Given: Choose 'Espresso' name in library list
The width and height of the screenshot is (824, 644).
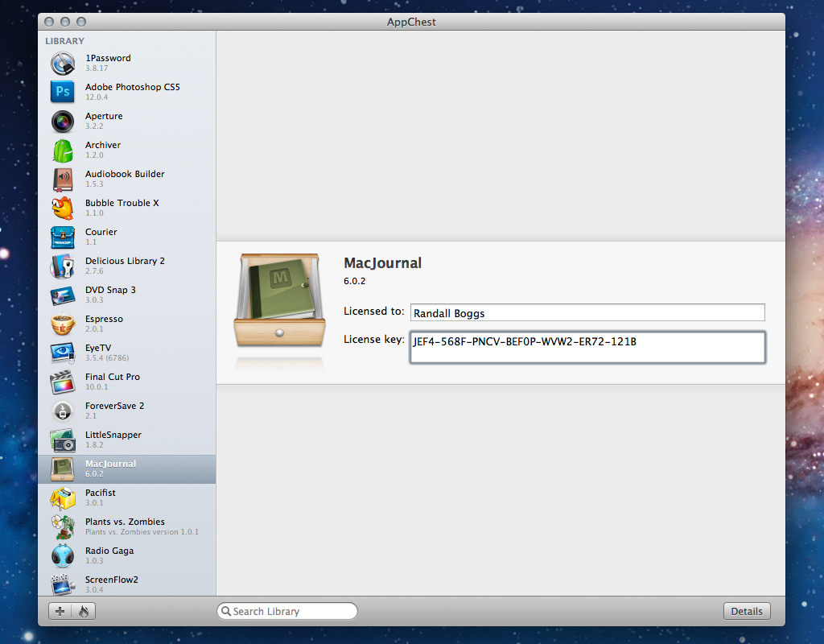Looking at the screenshot, I should [104, 319].
